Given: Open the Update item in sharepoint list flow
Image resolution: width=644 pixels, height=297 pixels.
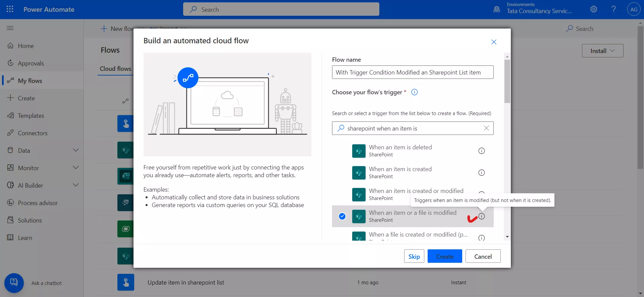Looking at the screenshot, I should point(186,283).
